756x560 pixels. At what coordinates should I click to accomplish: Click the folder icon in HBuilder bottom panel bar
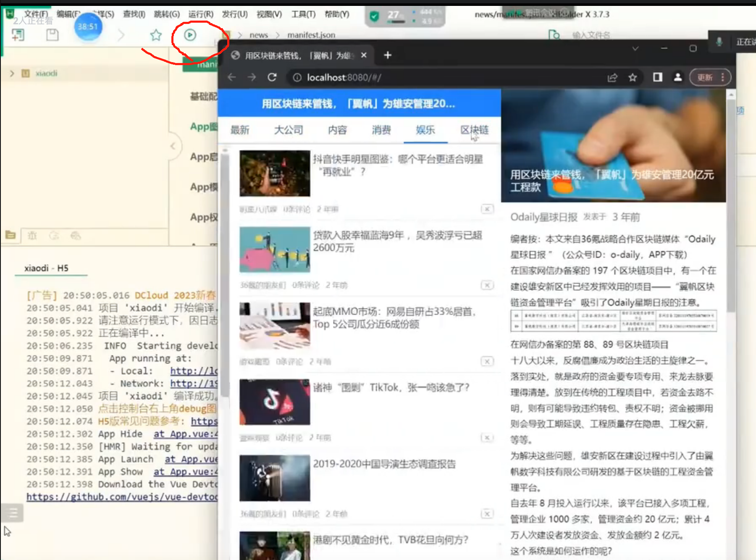coord(10,235)
